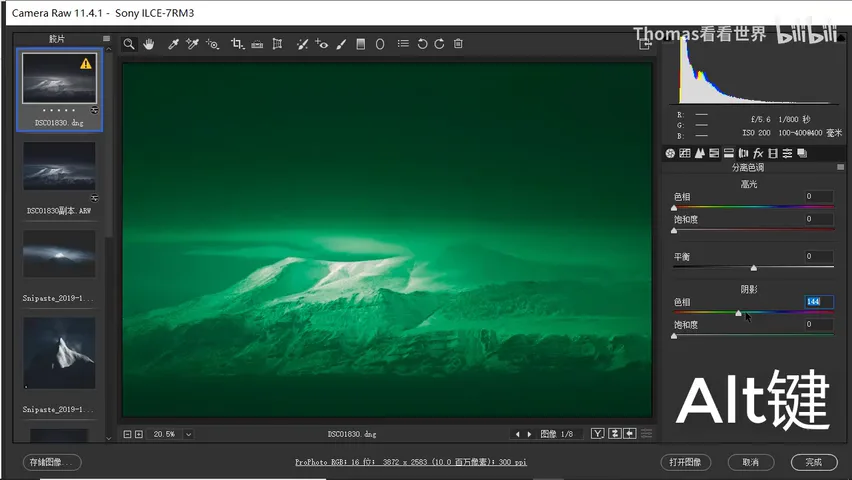Click the shadows saturation slider
Viewport: 852px width, 480px height.
click(x=753, y=335)
